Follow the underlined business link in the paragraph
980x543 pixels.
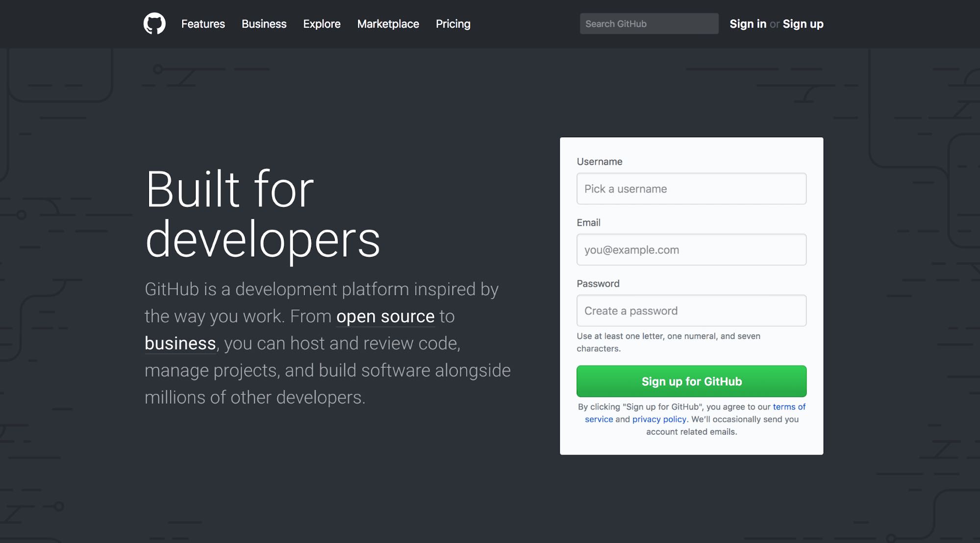point(180,343)
